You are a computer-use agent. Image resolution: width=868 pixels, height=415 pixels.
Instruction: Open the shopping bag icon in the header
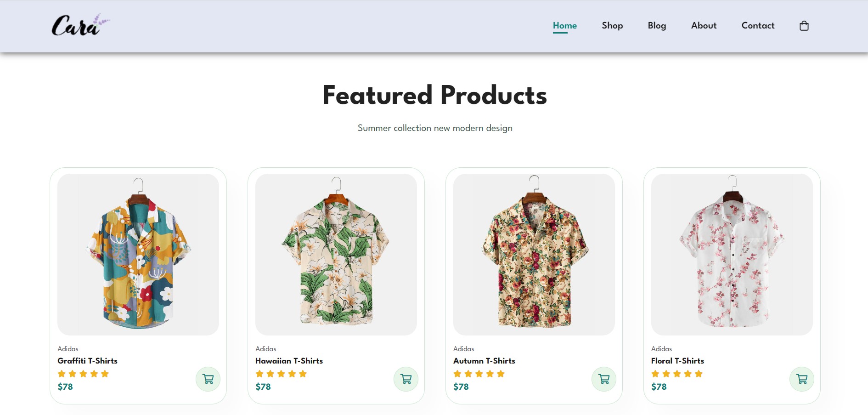click(804, 25)
